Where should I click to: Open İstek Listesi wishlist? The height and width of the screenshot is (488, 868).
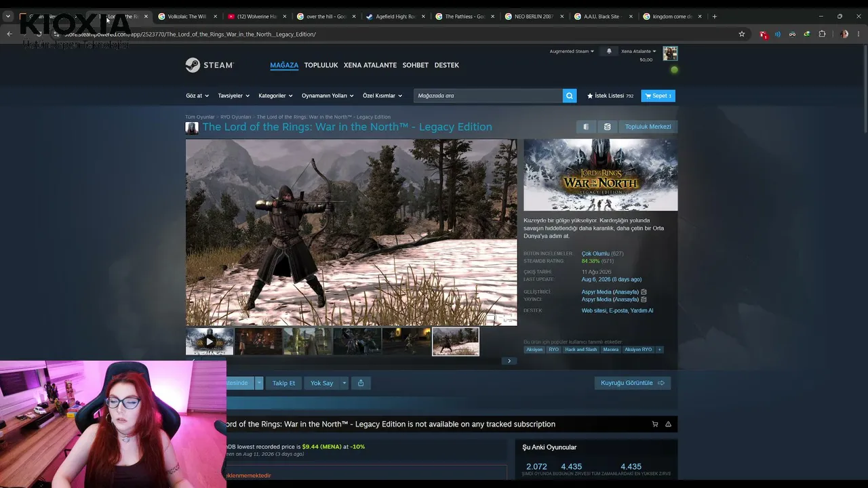coord(610,96)
